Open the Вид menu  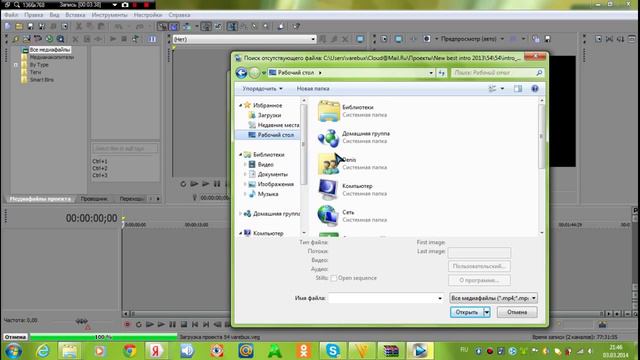click(x=54, y=15)
